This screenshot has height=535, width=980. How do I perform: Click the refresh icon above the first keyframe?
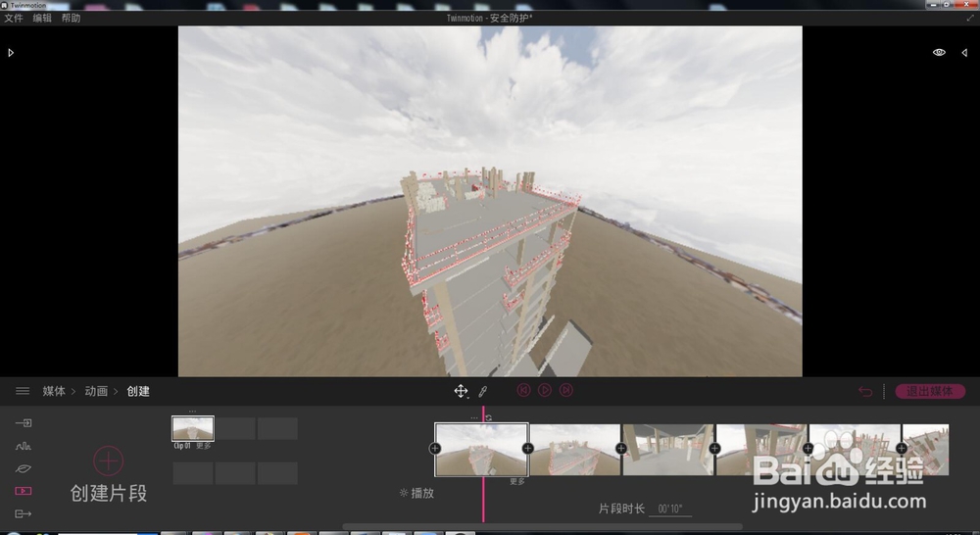(489, 417)
